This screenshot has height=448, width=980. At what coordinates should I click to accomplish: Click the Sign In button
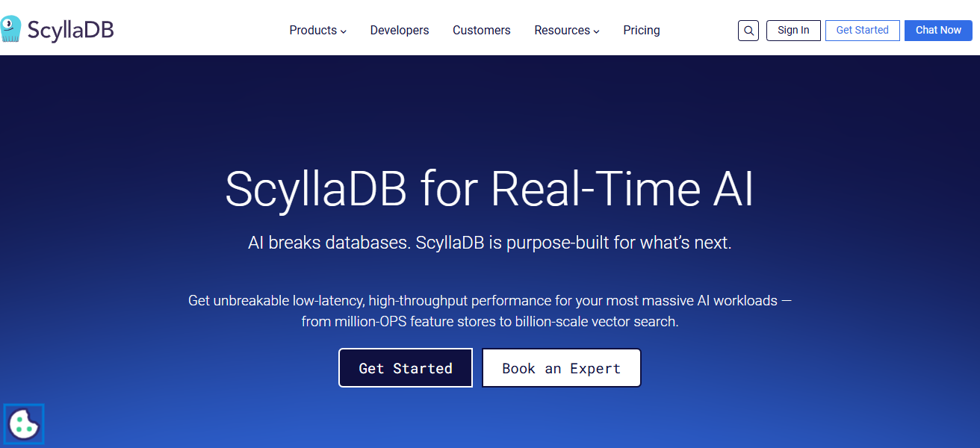pos(793,31)
